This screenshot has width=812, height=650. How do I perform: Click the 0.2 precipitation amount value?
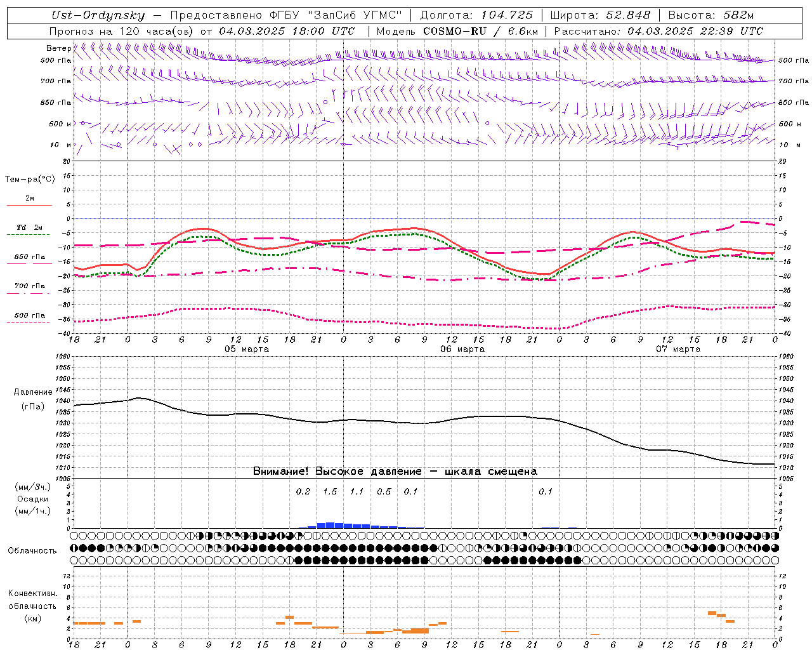coord(303,491)
